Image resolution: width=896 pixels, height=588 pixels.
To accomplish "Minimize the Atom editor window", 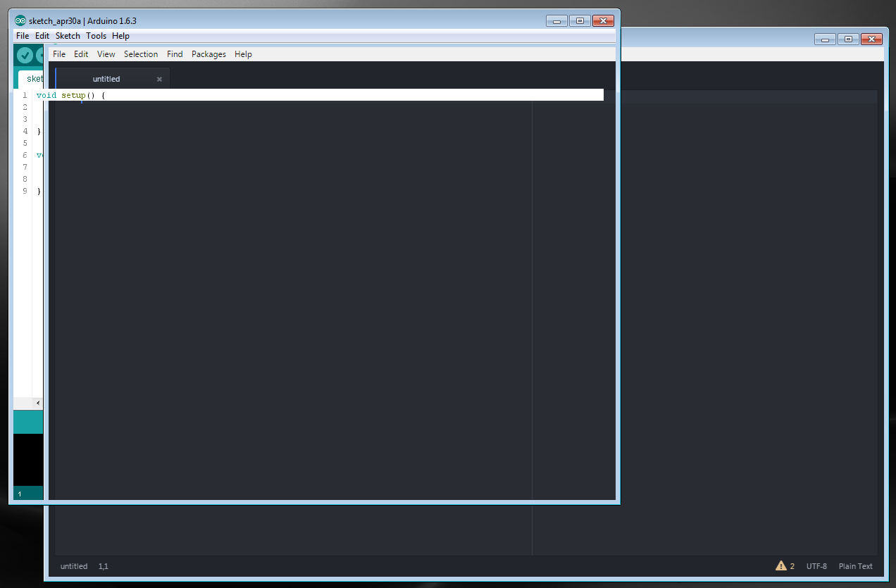I will coord(826,39).
